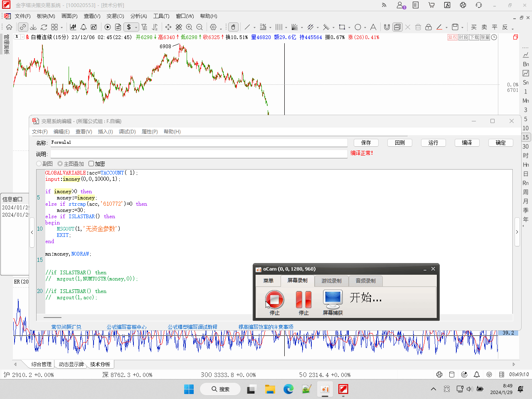Click the formula name field Formula1

point(199,143)
